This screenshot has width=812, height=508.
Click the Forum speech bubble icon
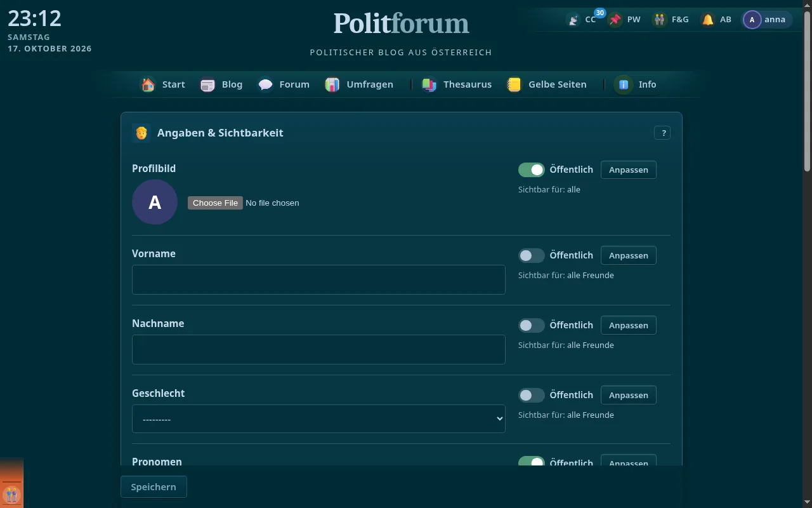pos(265,84)
